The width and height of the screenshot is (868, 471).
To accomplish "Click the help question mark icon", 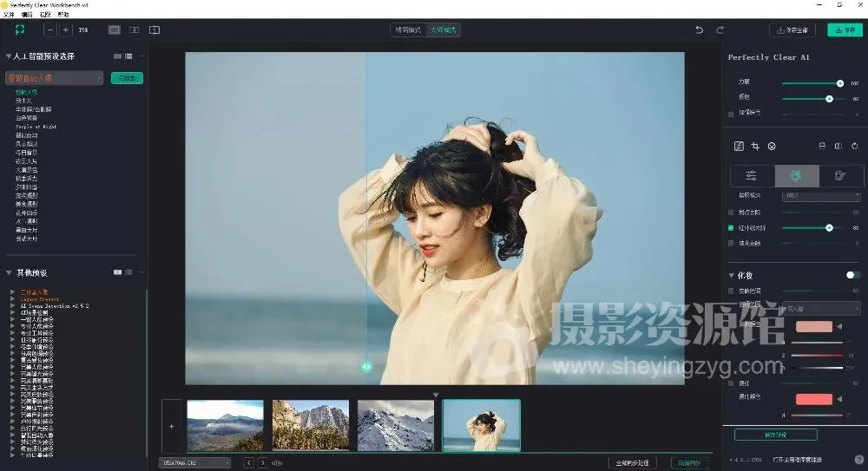I will click(858, 460).
